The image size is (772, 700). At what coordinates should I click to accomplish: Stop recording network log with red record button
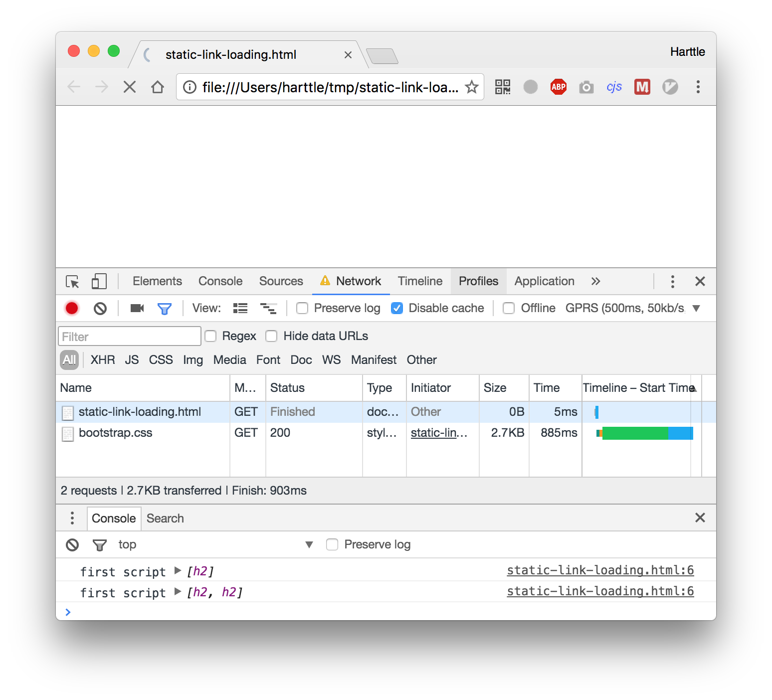71,308
